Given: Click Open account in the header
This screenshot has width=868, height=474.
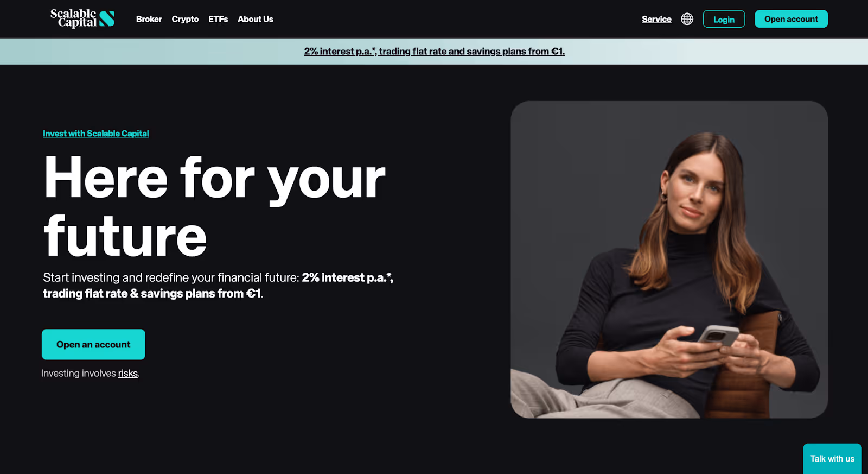Looking at the screenshot, I should click(791, 19).
